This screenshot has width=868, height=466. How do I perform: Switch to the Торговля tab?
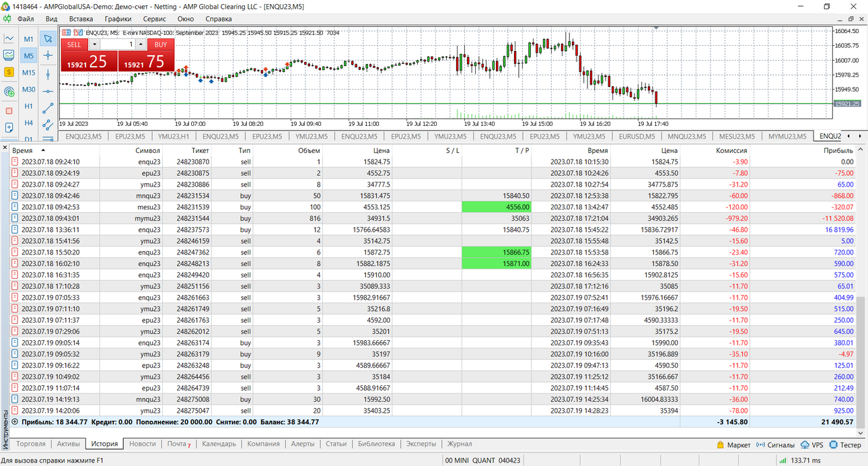31,444
